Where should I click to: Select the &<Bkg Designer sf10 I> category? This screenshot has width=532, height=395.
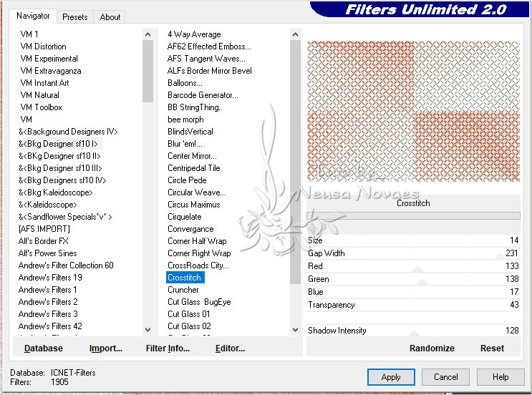[58, 144]
